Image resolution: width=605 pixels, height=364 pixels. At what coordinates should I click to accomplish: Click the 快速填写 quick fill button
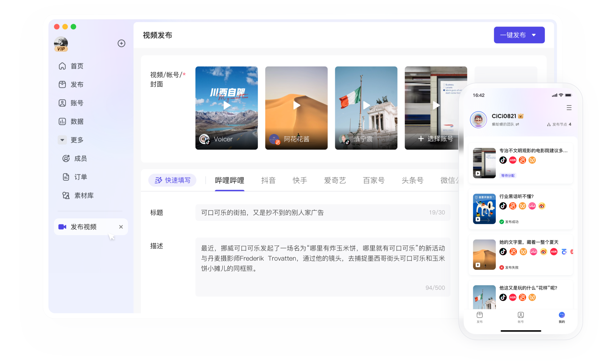pos(172,180)
